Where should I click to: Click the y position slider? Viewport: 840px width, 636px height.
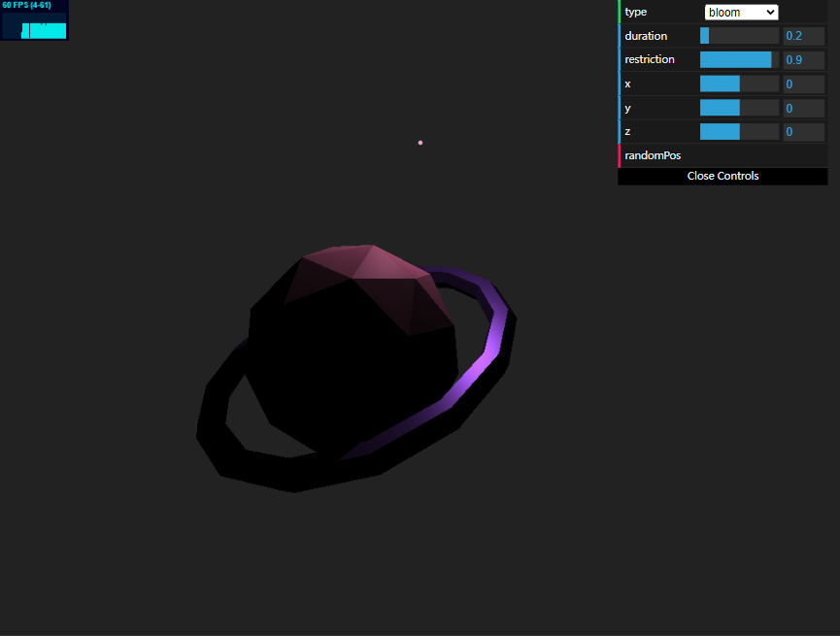point(739,108)
